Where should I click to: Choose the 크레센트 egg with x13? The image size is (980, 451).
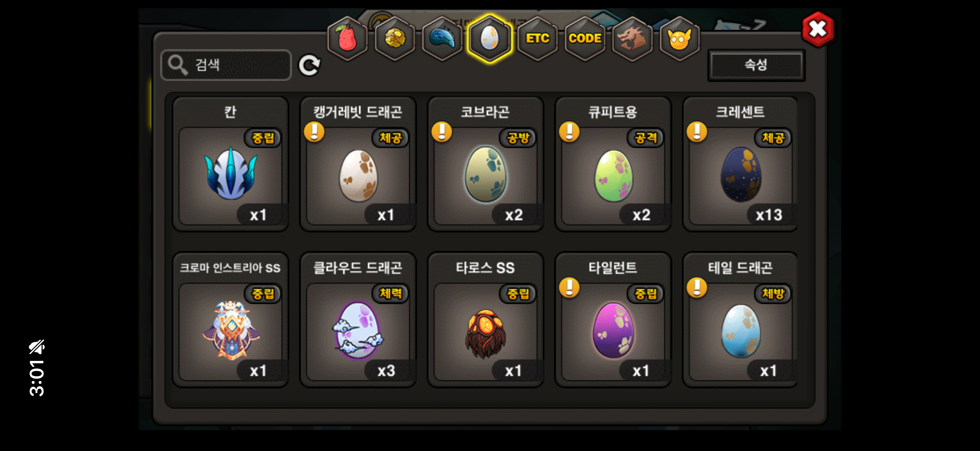point(740,165)
